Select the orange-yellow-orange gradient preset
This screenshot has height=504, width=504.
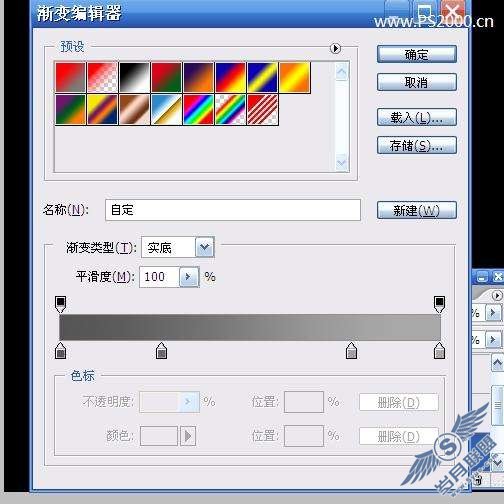point(295,77)
